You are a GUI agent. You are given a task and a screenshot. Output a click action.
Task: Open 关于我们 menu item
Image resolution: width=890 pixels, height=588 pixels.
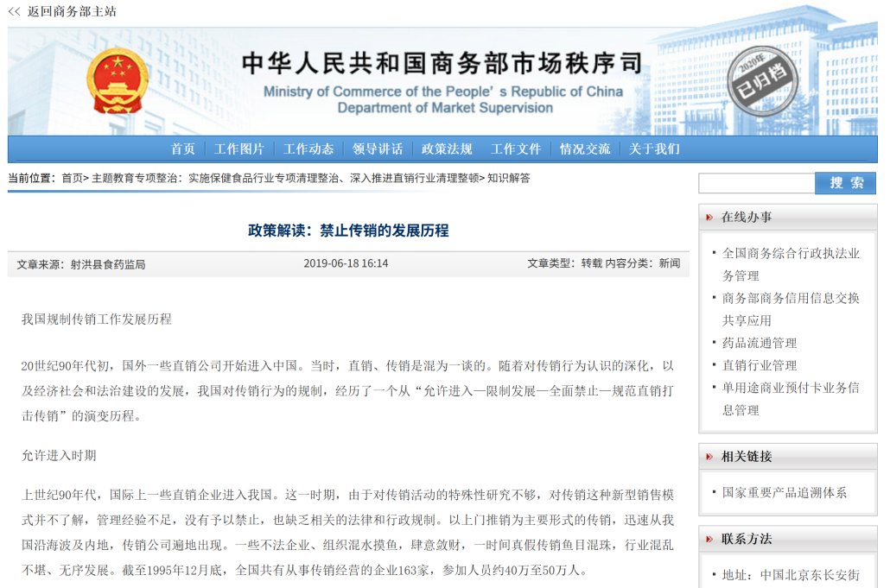pos(654,149)
